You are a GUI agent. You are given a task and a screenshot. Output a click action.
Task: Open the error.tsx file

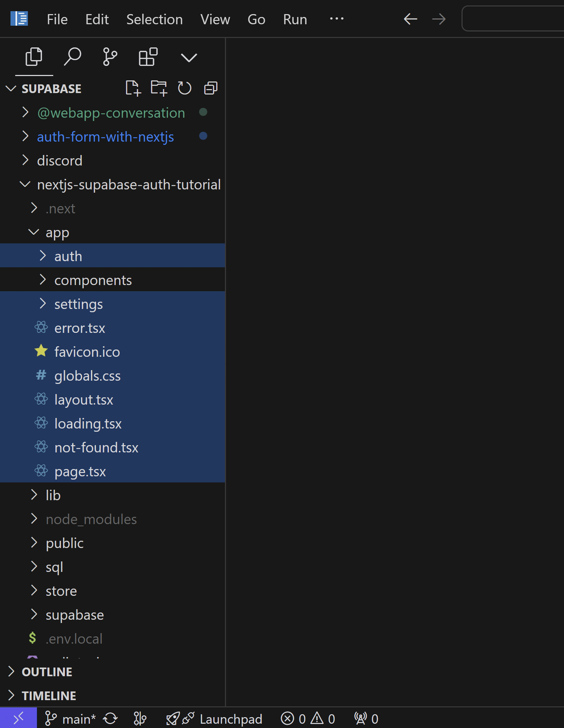click(113, 328)
